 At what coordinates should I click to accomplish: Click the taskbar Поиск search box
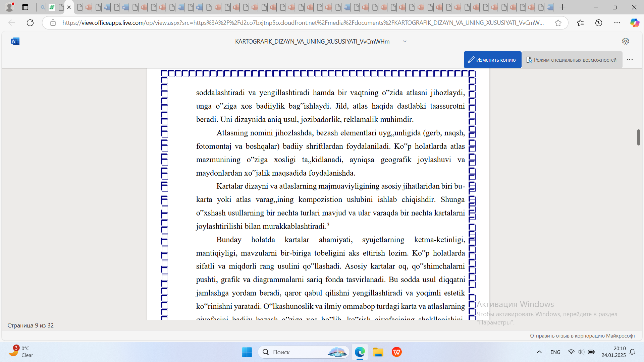pyautogui.click(x=304, y=352)
